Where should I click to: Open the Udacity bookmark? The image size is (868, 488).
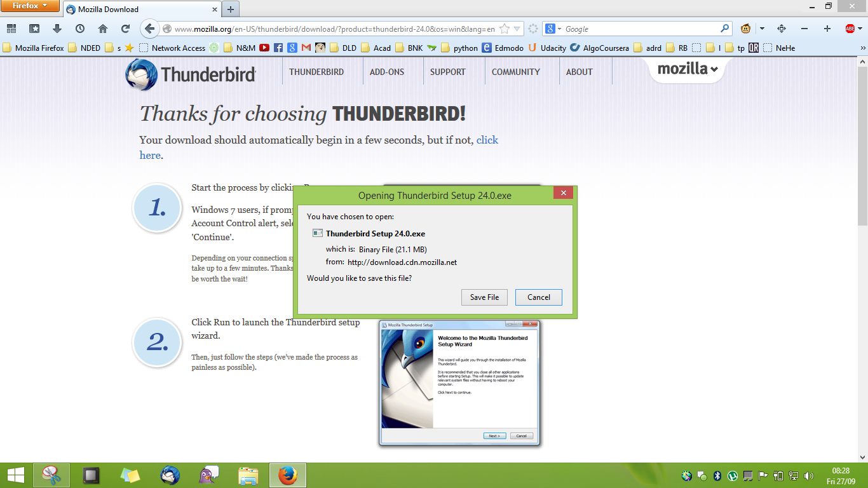point(547,48)
